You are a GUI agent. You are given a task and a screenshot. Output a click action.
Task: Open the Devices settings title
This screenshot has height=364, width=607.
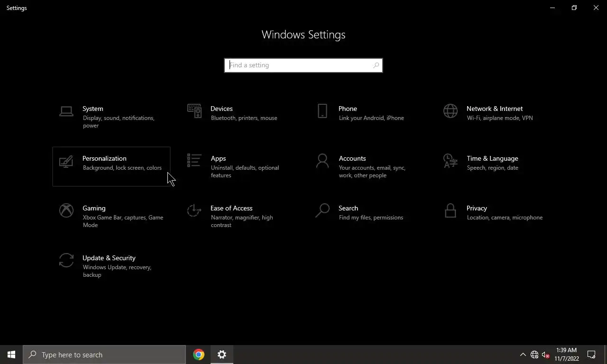pyautogui.click(x=221, y=109)
